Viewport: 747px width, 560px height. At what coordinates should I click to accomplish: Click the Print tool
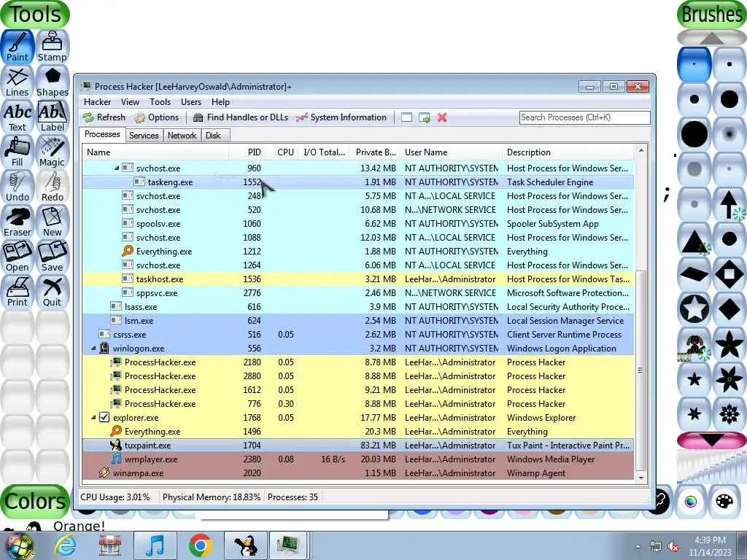(18, 292)
